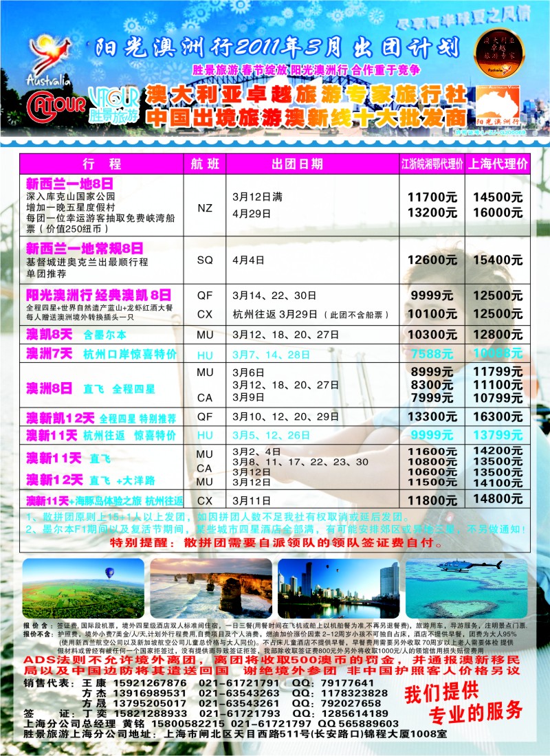The height and width of the screenshot is (756, 550).
Task: Click the price 10100元
Action: [x=432, y=314]
